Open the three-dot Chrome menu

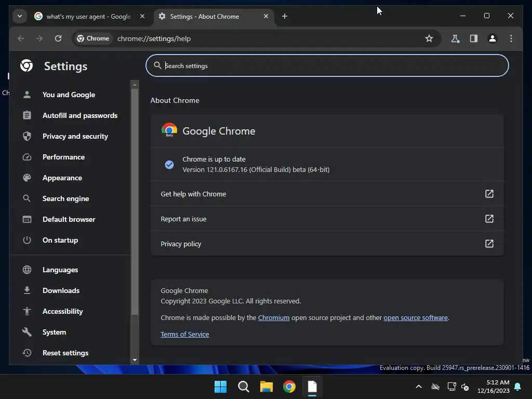point(511,38)
